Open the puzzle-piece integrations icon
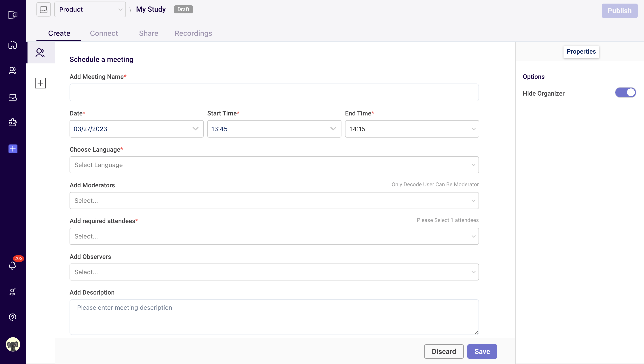This screenshot has width=644, height=364. [x=13, y=122]
